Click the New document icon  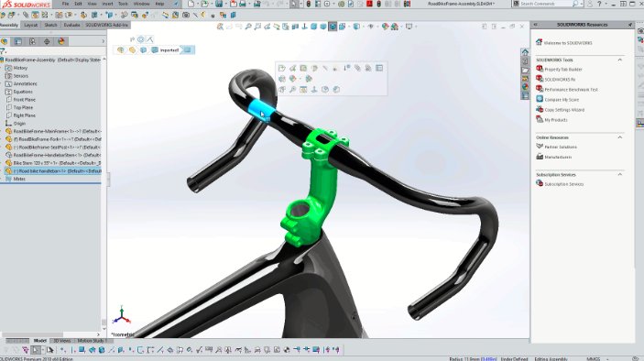tap(191, 4)
